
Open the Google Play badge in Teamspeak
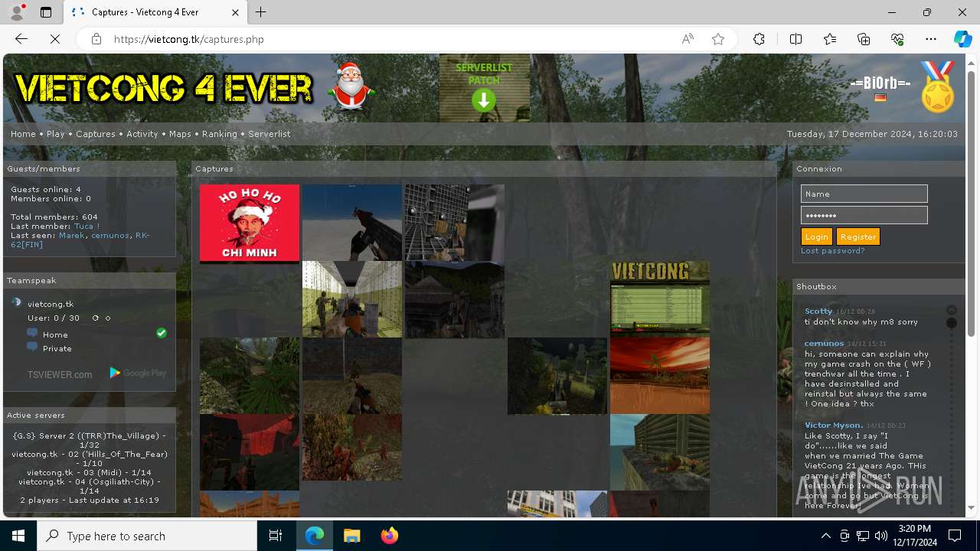[x=138, y=373]
